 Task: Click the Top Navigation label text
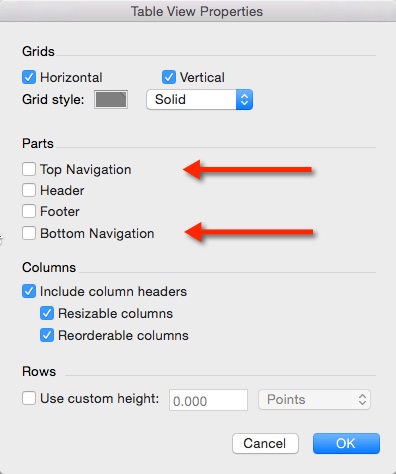tap(86, 169)
